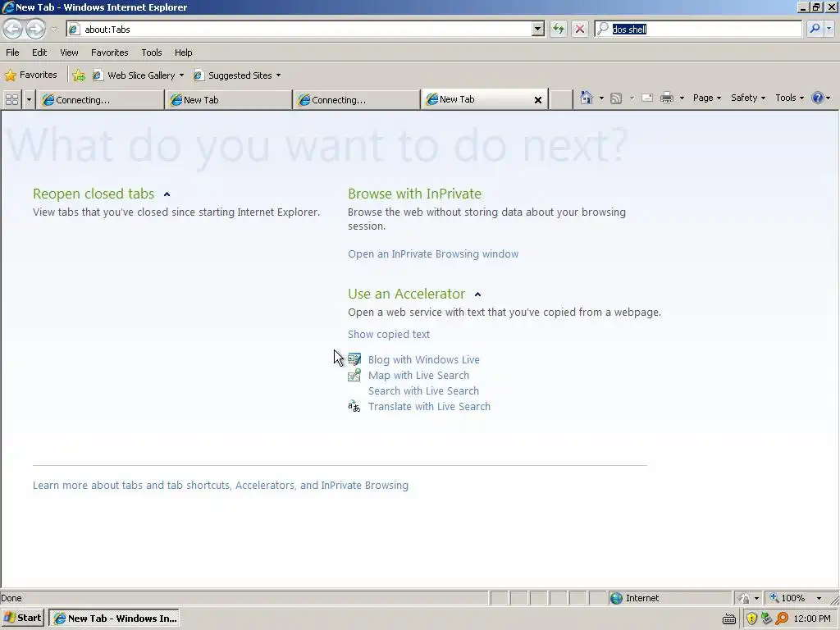
Task: Open the zoom level dropdown arrow
Action: (x=819, y=598)
